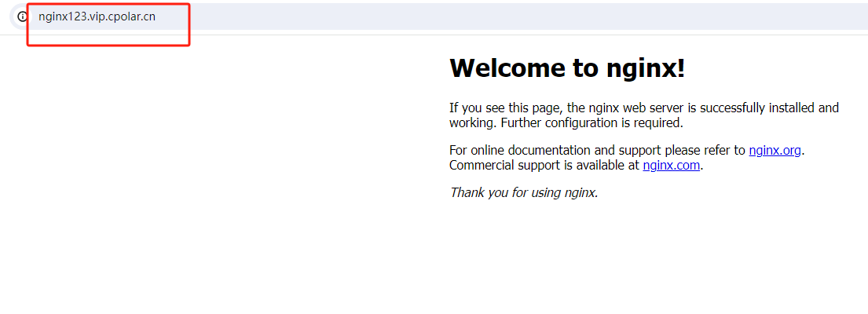Click the "Further configuration is required" sentence
Viewport: 868px width, 314px height.
tap(591, 122)
